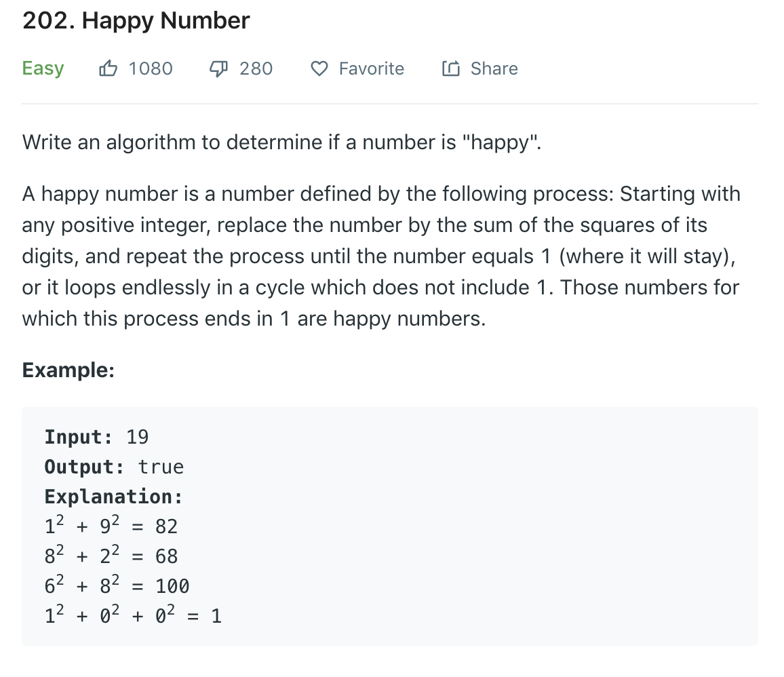Select the Input: 19 line in example

[96, 437]
